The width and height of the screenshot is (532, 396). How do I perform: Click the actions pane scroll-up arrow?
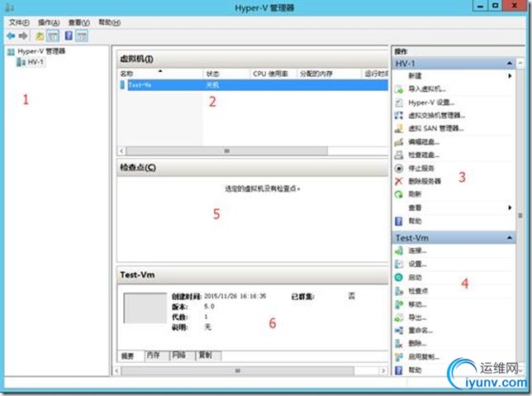520,63
